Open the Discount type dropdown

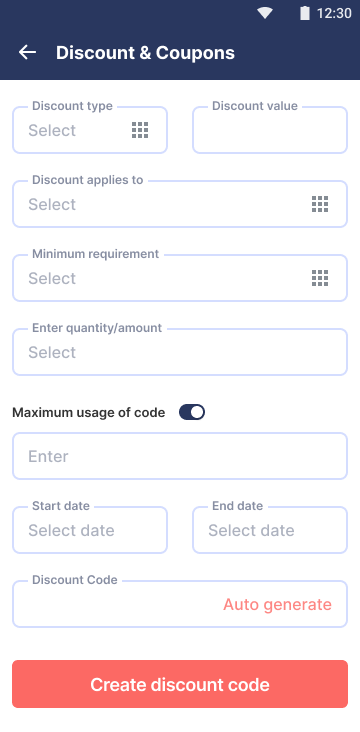pyautogui.click(x=90, y=130)
